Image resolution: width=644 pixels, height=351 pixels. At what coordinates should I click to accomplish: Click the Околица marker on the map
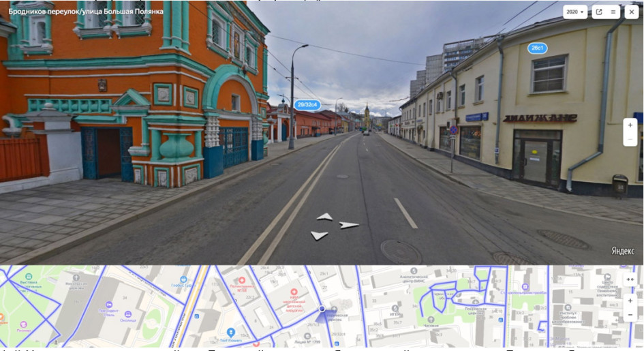click(x=127, y=314)
